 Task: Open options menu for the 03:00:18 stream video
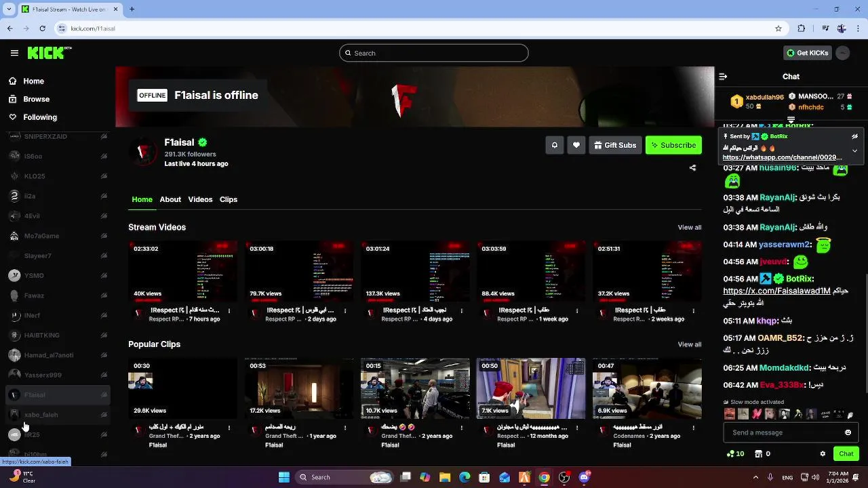click(345, 311)
